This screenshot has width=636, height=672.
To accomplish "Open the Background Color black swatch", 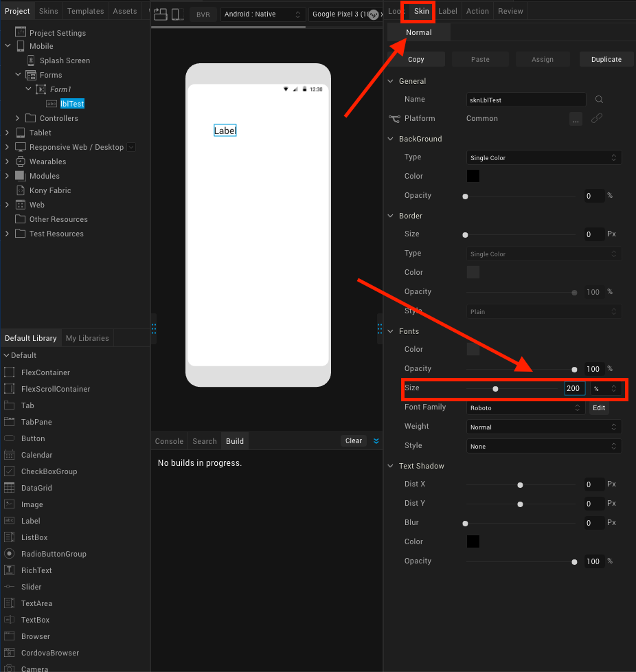I will (473, 176).
